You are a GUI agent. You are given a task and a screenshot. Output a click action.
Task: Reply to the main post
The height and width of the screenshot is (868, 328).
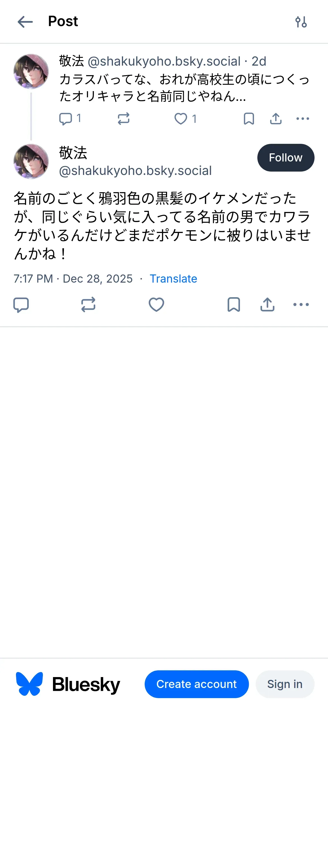(x=21, y=304)
